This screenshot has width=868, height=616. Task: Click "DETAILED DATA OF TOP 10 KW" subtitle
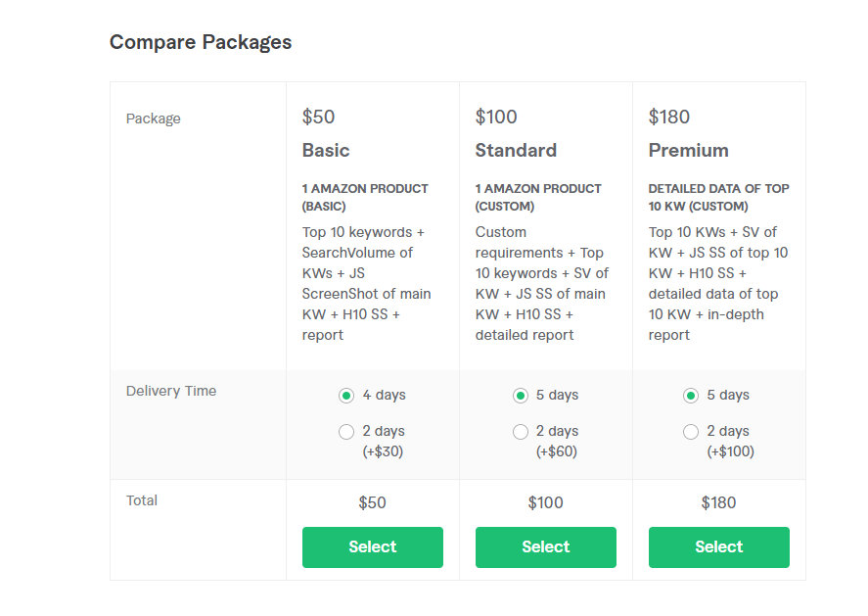[718, 197]
